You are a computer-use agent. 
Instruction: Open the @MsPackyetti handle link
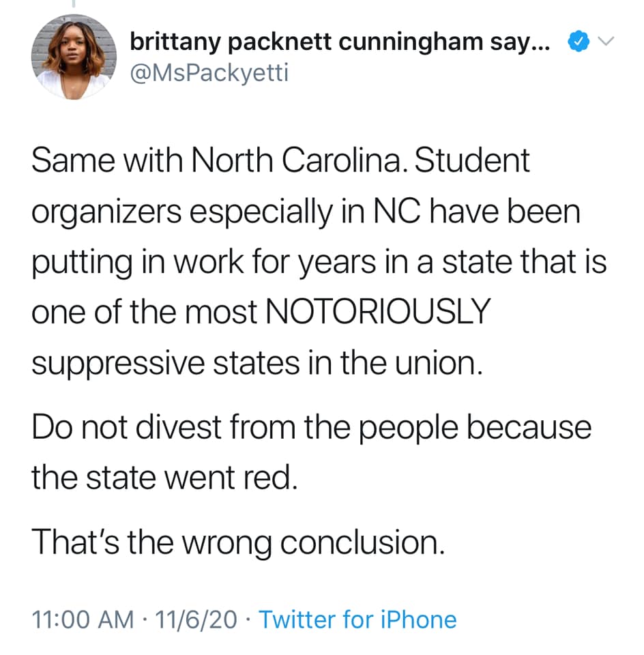click(x=209, y=74)
